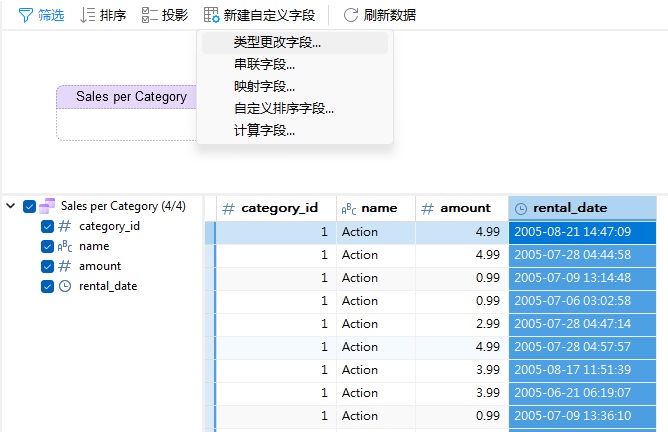This screenshot has width=668, height=432.
Task: Click the projection checklist icon
Action: (x=150, y=15)
